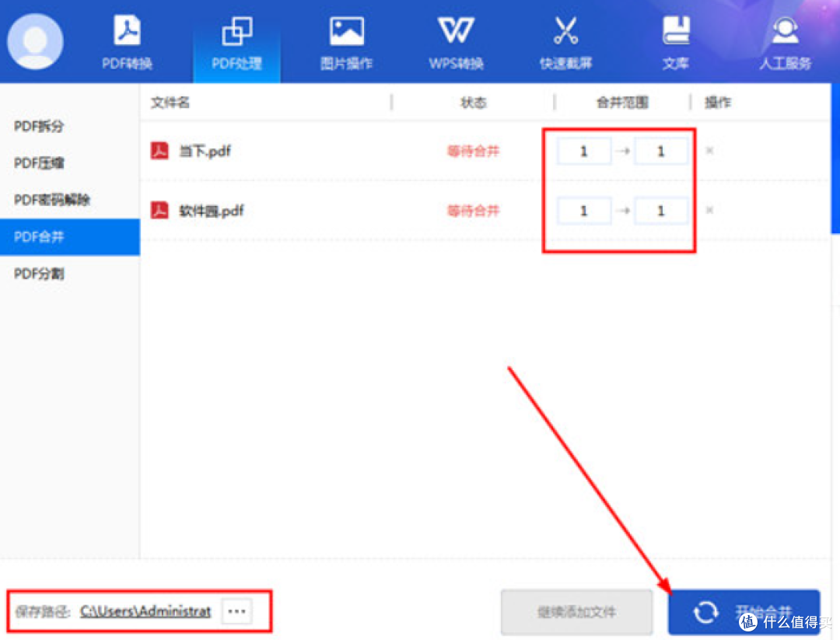The height and width of the screenshot is (640, 840).
Task: Open the 图片操作 image tools
Action: (x=346, y=43)
